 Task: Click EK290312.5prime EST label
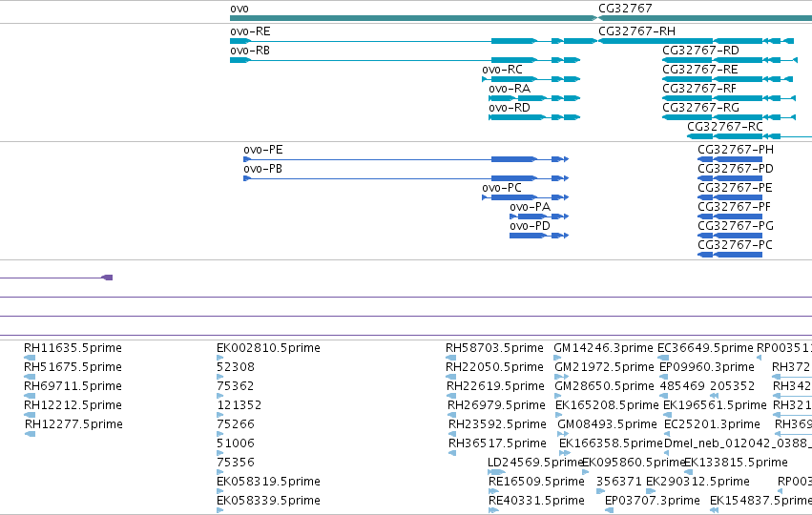pos(697,482)
